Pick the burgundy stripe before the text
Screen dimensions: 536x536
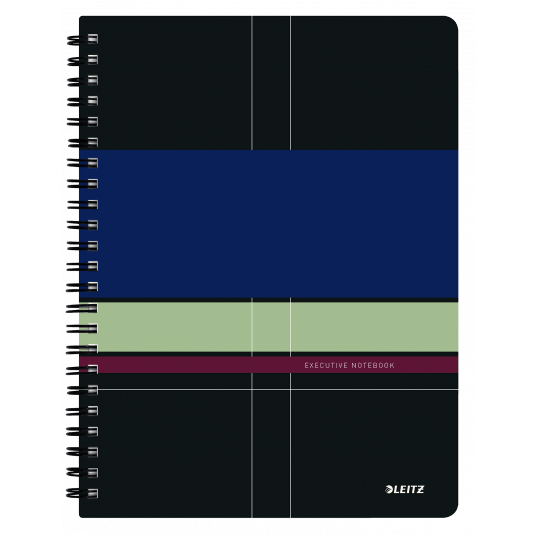[x=191, y=365]
